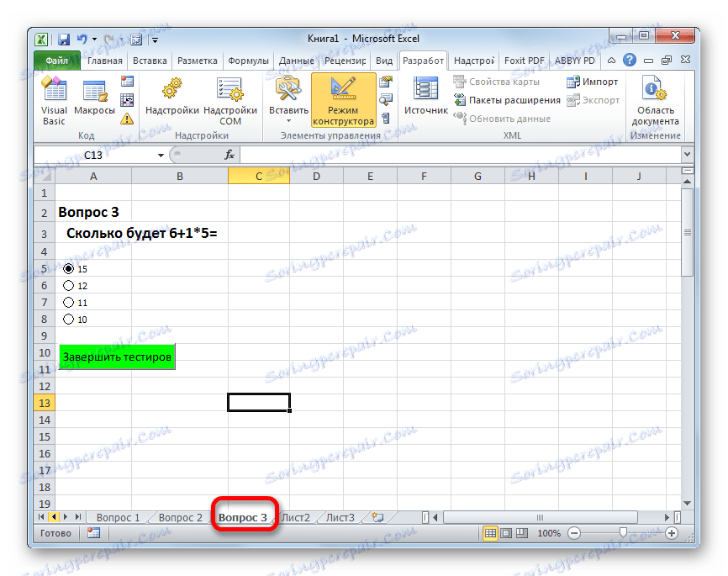Switch to the Вопрос 1 sheet tab

tap(118, 517)
